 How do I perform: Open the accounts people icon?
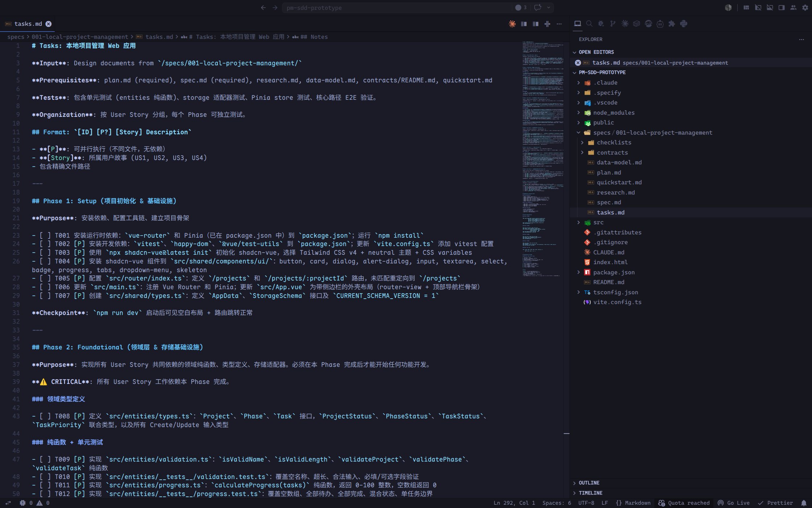(x=794, y=8)
